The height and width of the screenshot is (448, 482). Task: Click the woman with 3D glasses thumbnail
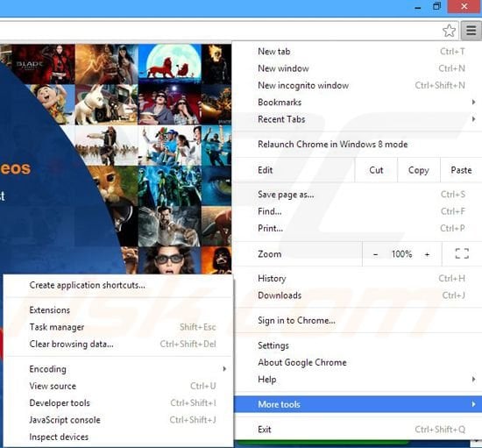pos(170,260)
